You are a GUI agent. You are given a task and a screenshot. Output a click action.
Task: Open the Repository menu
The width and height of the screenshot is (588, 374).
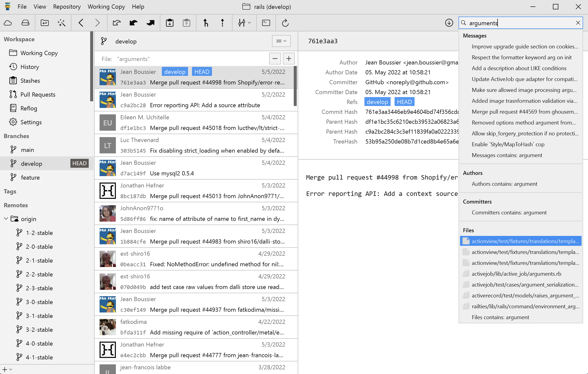tap(67, 7)
